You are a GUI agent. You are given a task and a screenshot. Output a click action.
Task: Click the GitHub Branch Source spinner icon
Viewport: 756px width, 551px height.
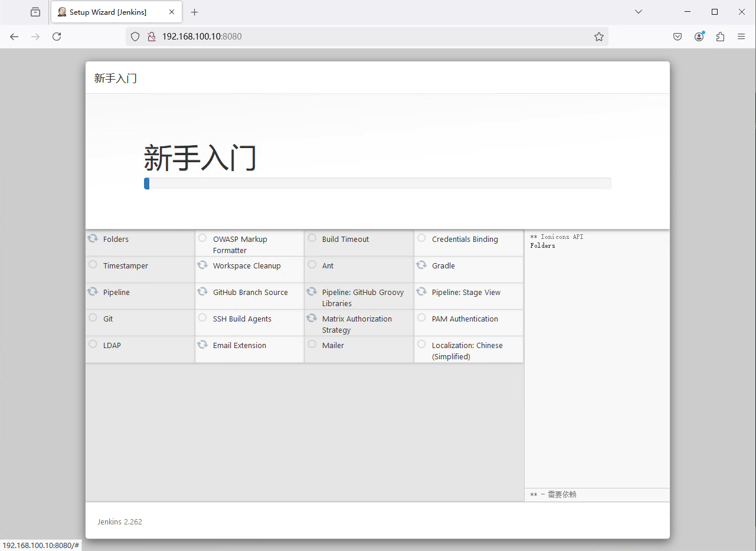coord(202,291)
